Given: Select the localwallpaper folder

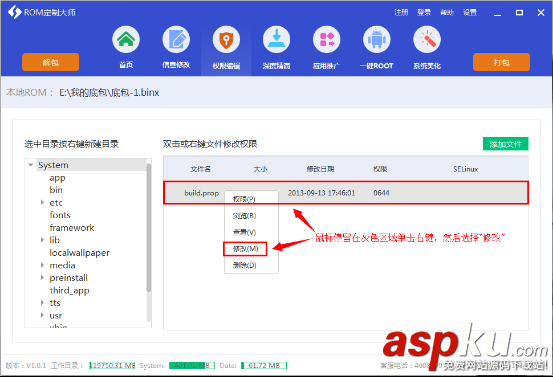Looking at the screenshot, I should click(x=79, y=253).
